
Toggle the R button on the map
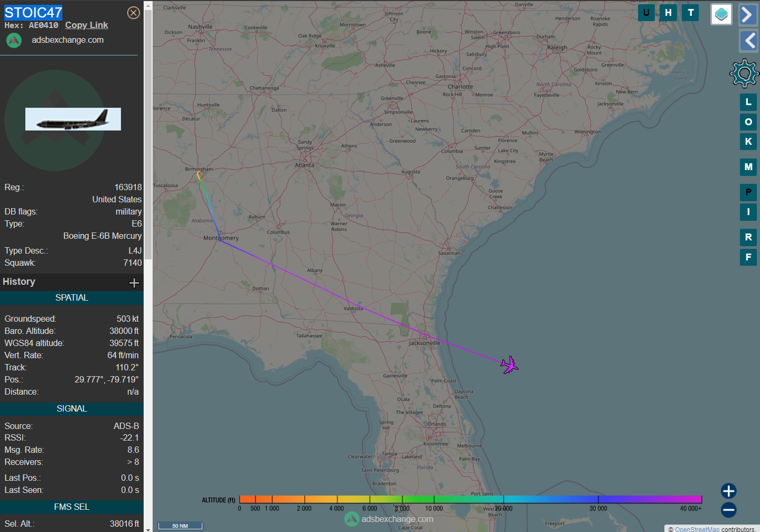[748, 237]
